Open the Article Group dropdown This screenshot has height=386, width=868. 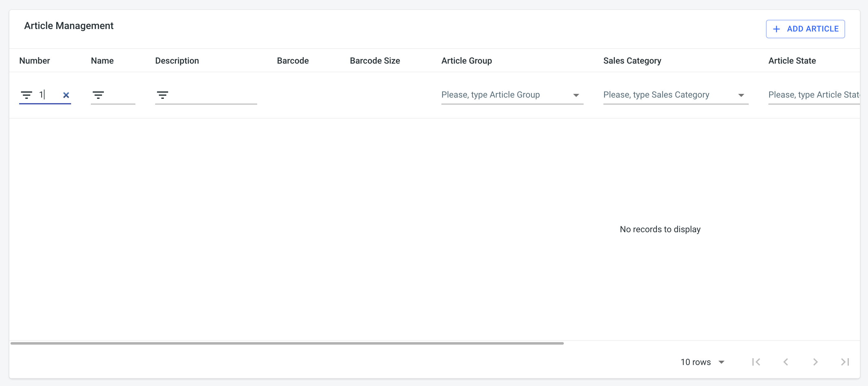coord(577,95)
